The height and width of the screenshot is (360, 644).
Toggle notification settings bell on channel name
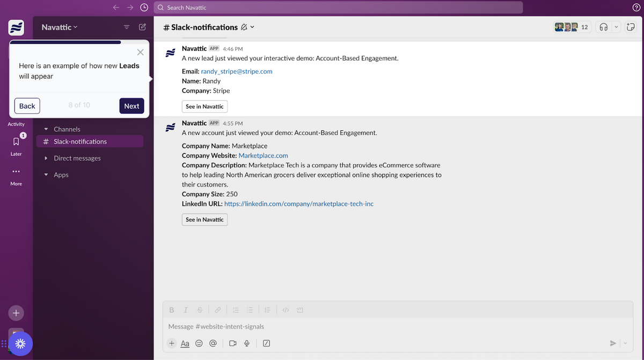[x=245, y=27]
